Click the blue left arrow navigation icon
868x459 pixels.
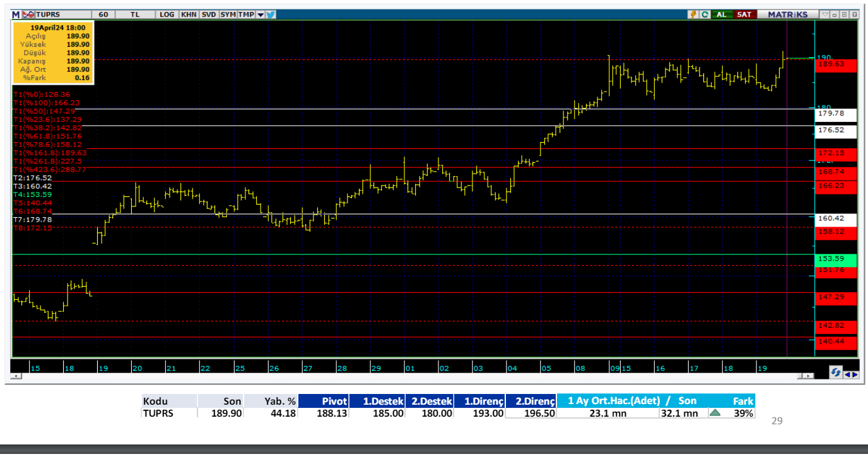click(847, 374)
